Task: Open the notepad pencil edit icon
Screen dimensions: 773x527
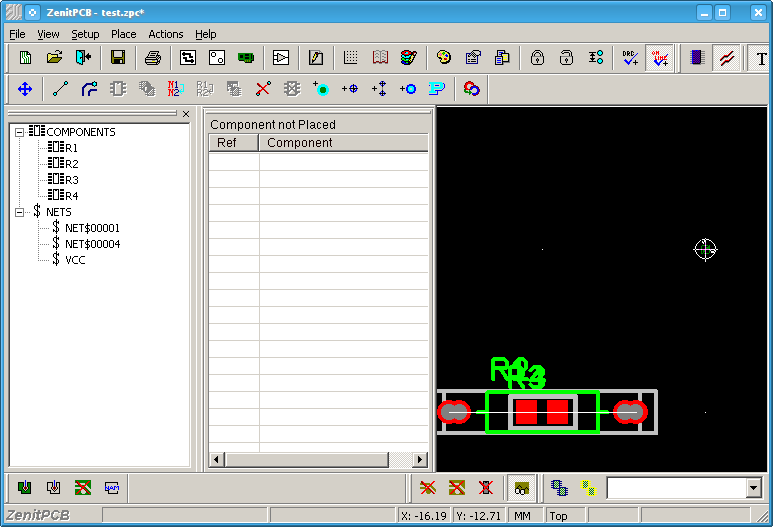Action: pyautogui.click(x=316, y=58)
